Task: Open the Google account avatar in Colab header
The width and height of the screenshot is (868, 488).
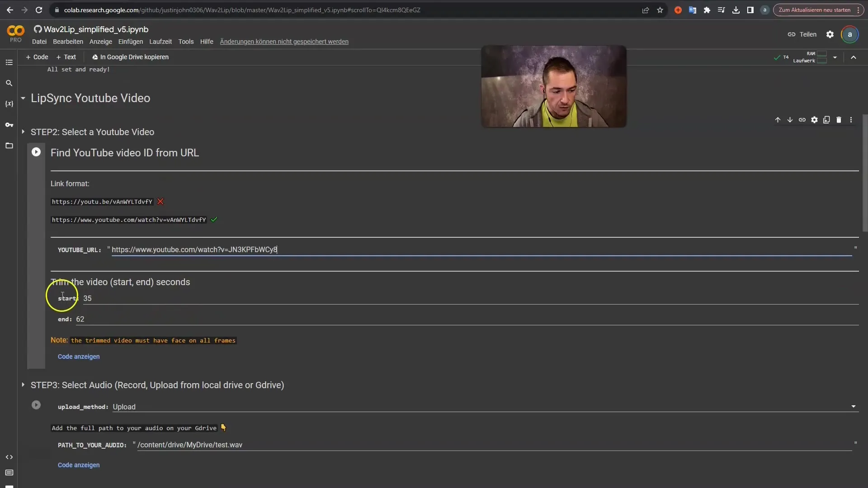Action: point(850,34)
